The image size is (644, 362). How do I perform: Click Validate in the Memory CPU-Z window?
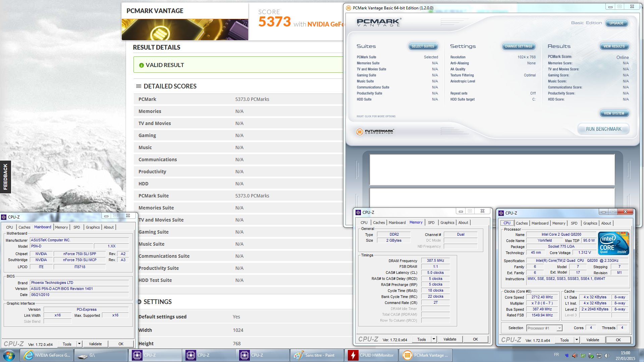point(450,339)
